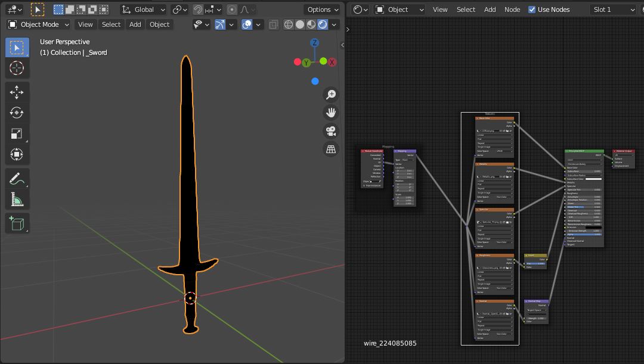Click the Y axis circle on navigation gizmo

306,63
